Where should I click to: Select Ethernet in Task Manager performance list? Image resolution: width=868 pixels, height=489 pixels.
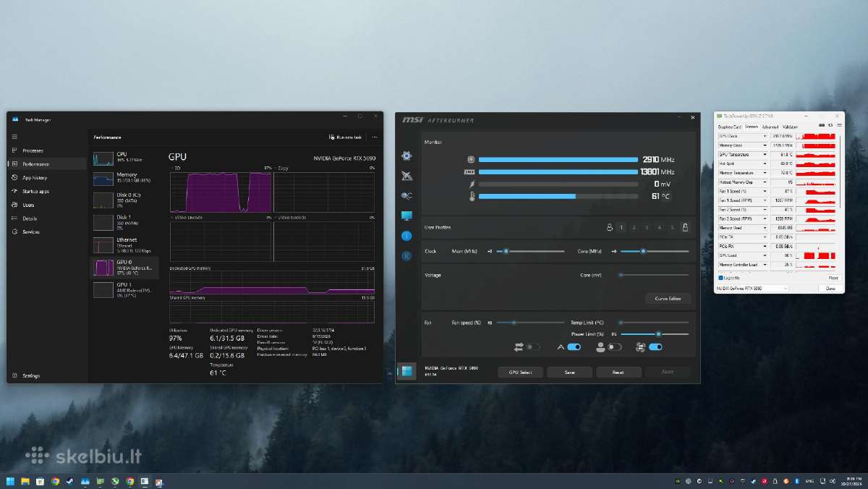click(x=124, y=244)
